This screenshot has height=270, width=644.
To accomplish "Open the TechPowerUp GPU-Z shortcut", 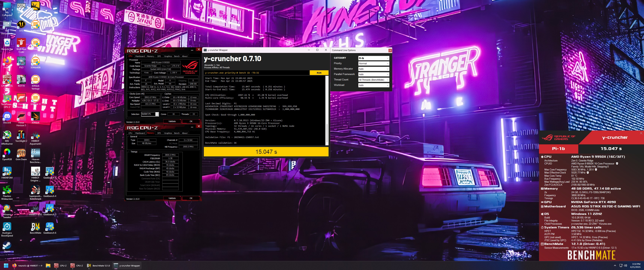I will 7,101.
